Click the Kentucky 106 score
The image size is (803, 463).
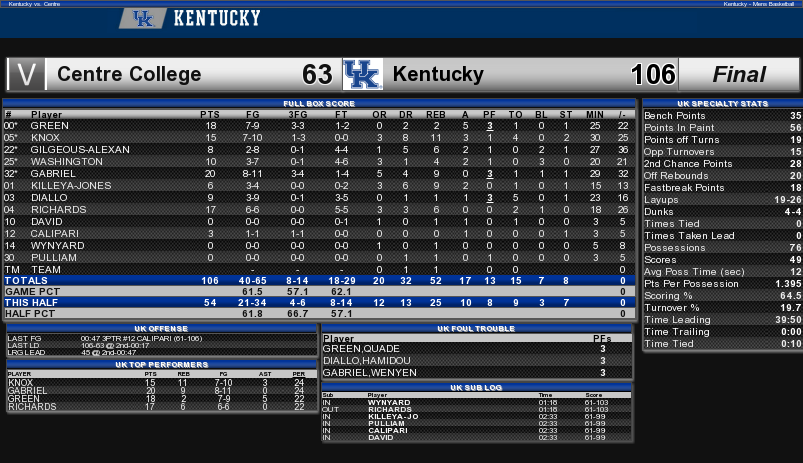(x=653, y=74)
